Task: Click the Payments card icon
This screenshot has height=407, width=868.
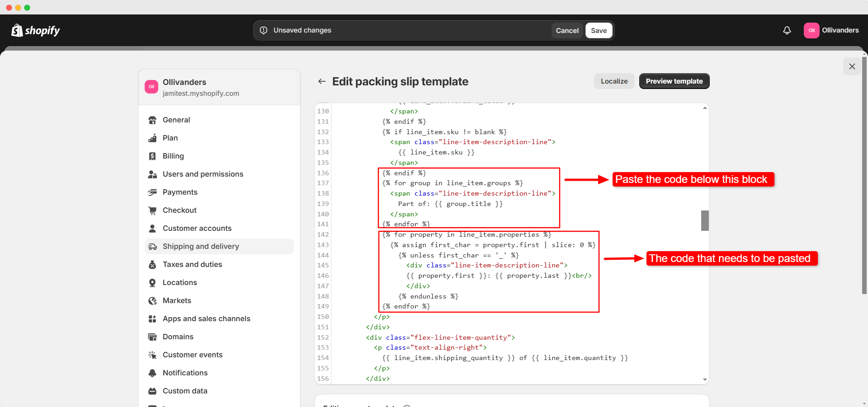Action: click(152, 192)
